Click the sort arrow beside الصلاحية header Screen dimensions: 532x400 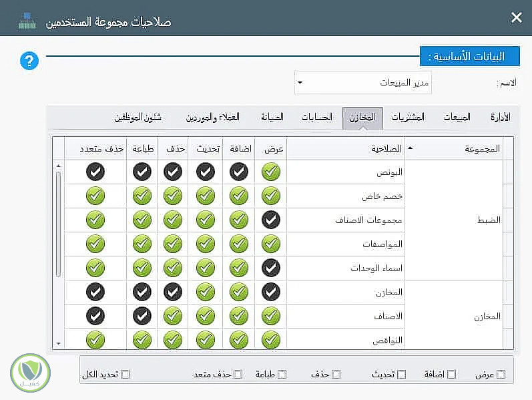[411, 148]
